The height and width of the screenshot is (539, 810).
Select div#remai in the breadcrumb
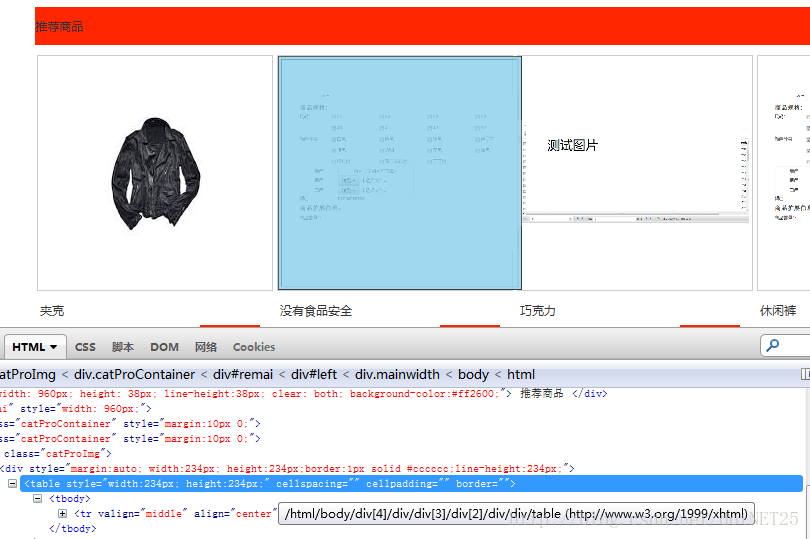(243, 374)
